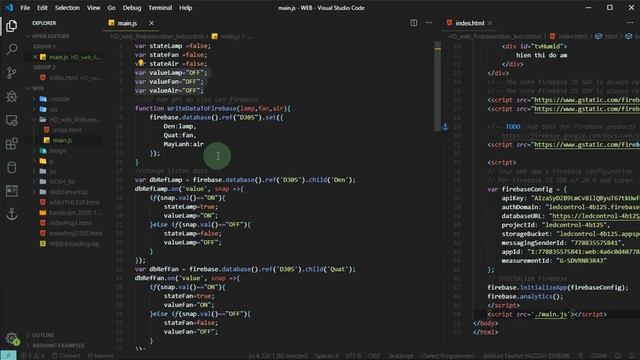This screenshot has height=360, width=640.
Task: Expand the .vscode folder
Action: (63, 99)
